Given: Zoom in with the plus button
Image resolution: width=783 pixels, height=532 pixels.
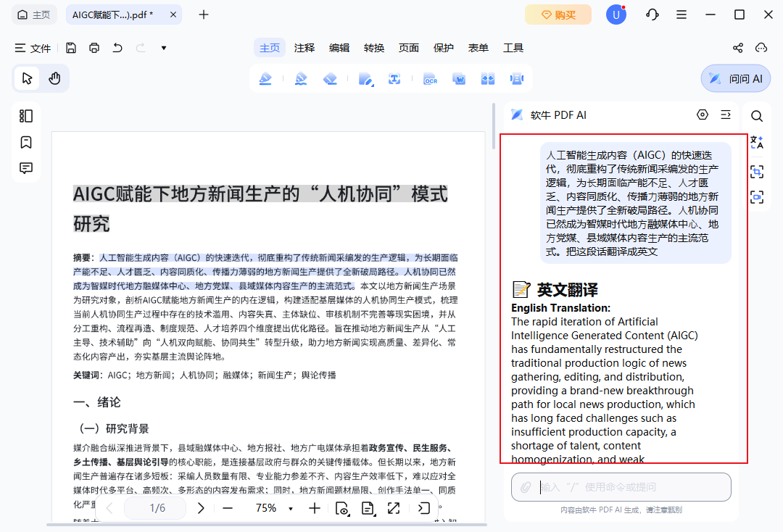Looking at the screenshot, I should (x=314, y=508).
